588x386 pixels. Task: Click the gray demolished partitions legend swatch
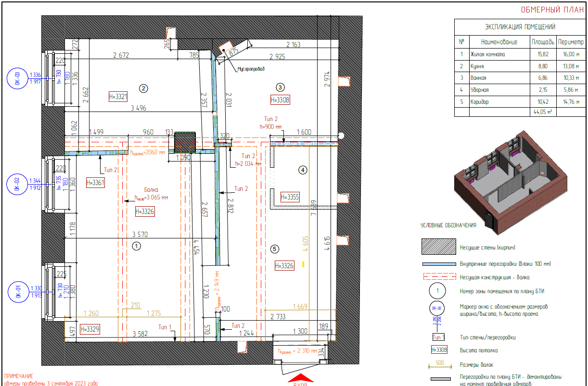438,380
